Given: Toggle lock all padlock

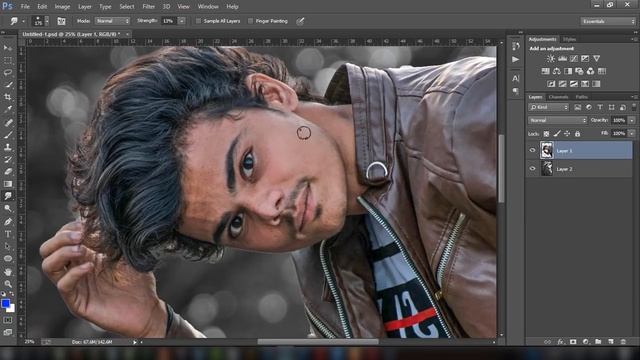Looking at the screenshot, I should pos(577,133).
